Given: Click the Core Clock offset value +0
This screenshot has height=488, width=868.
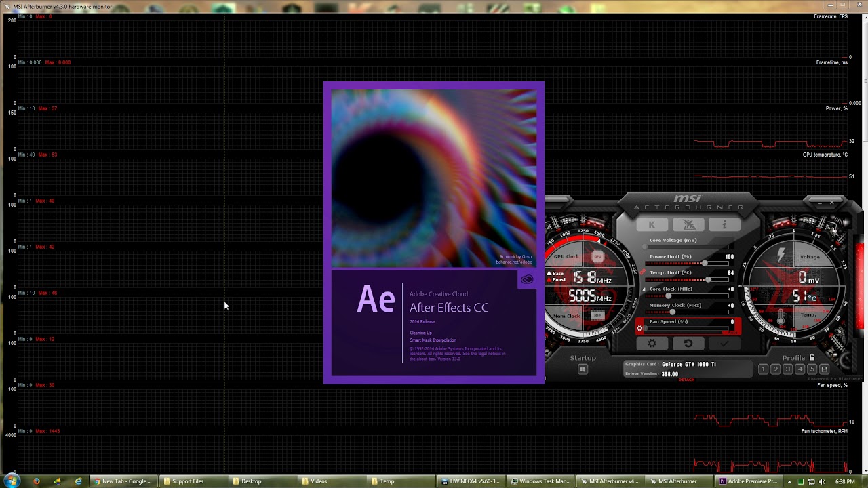Looking at the screenshot, I should point(731,289).
